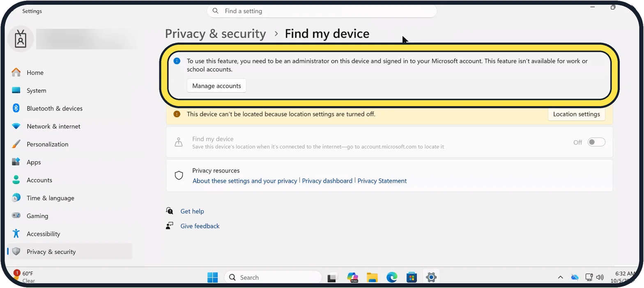Screen dimensions: 644x288
Task: Click the Find a setting search field
Action: click(322, 11)
